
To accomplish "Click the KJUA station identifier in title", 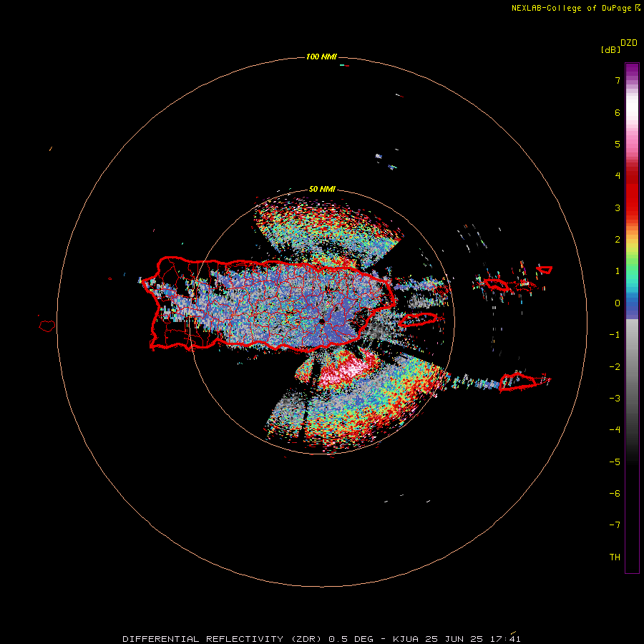I will click(406, 639).
